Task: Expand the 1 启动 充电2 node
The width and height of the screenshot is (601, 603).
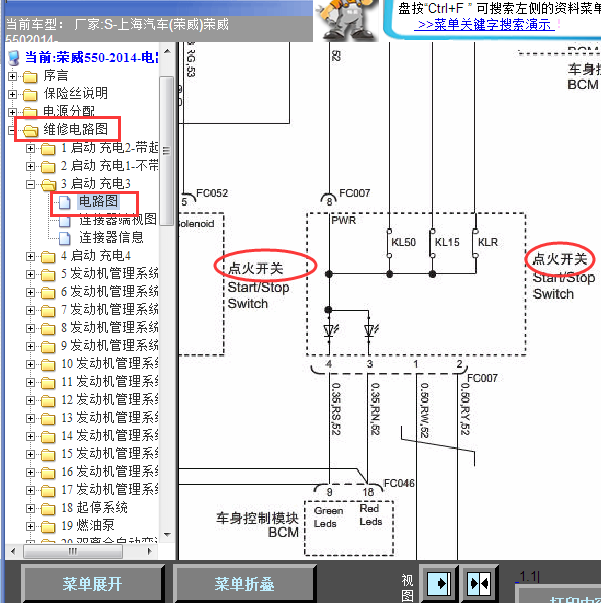Action: coord(30,148)
